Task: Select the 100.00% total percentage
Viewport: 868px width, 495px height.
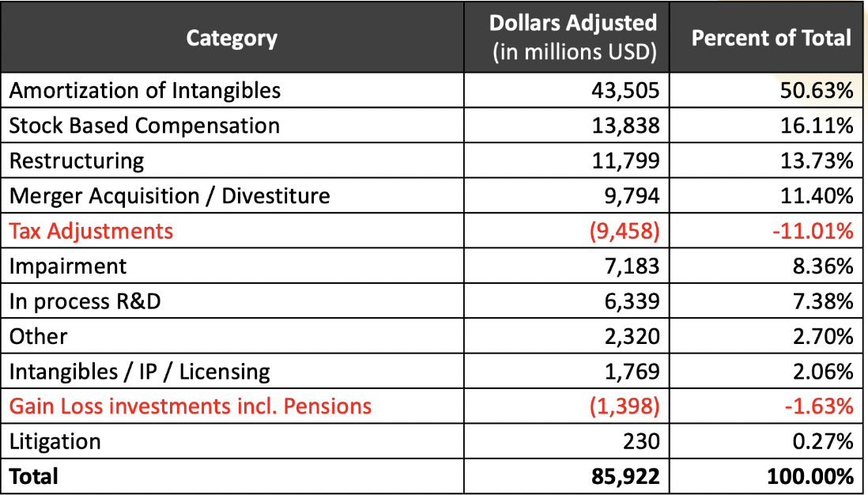Action: [x=810, y=476]
